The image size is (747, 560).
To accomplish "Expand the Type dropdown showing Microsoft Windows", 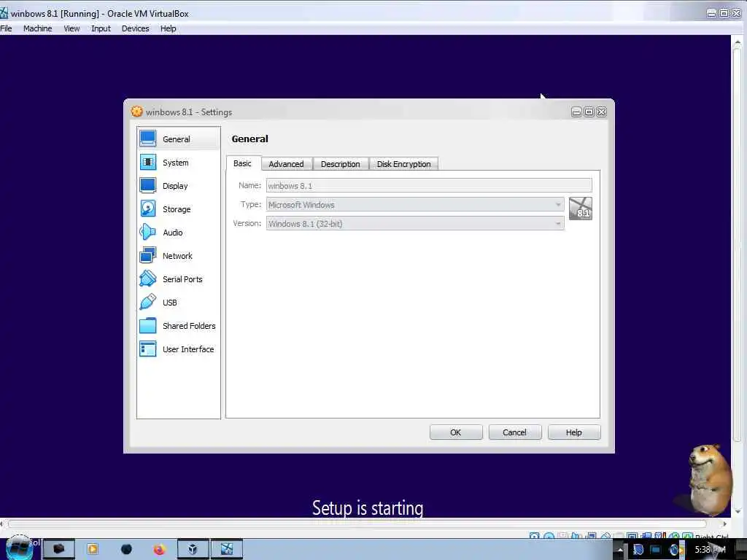I will (415, 204).
